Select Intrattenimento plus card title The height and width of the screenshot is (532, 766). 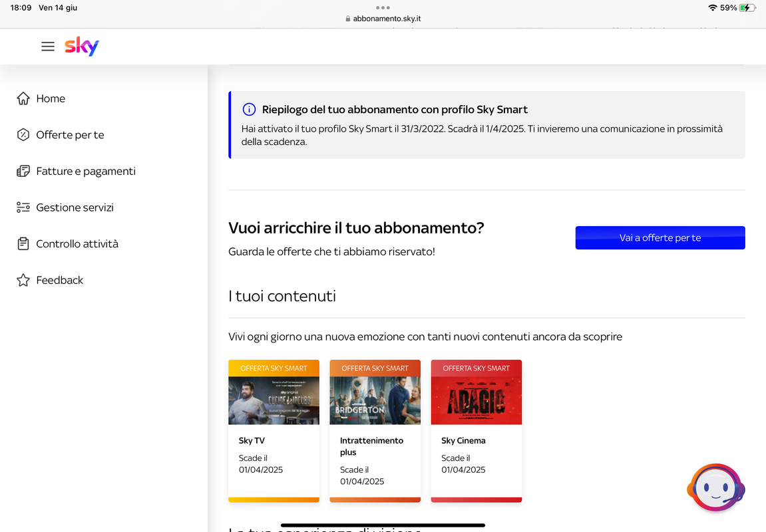pyautogui.click(x=372, y=447)
